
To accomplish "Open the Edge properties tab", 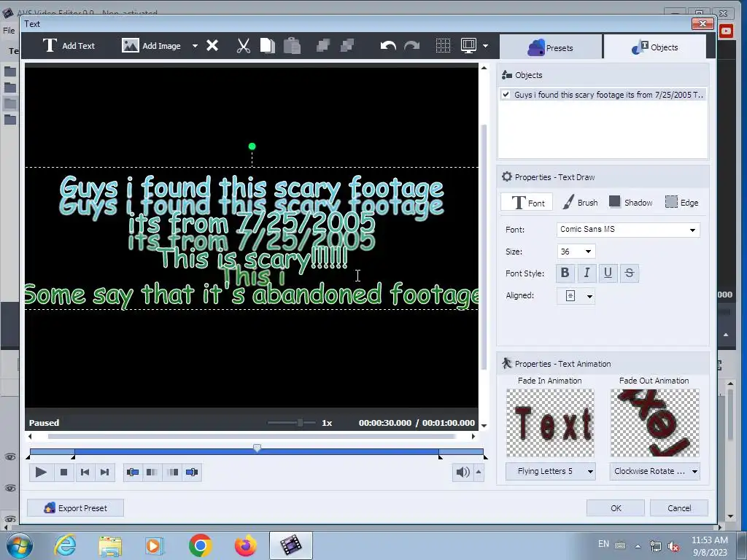I will pos(682,203).
